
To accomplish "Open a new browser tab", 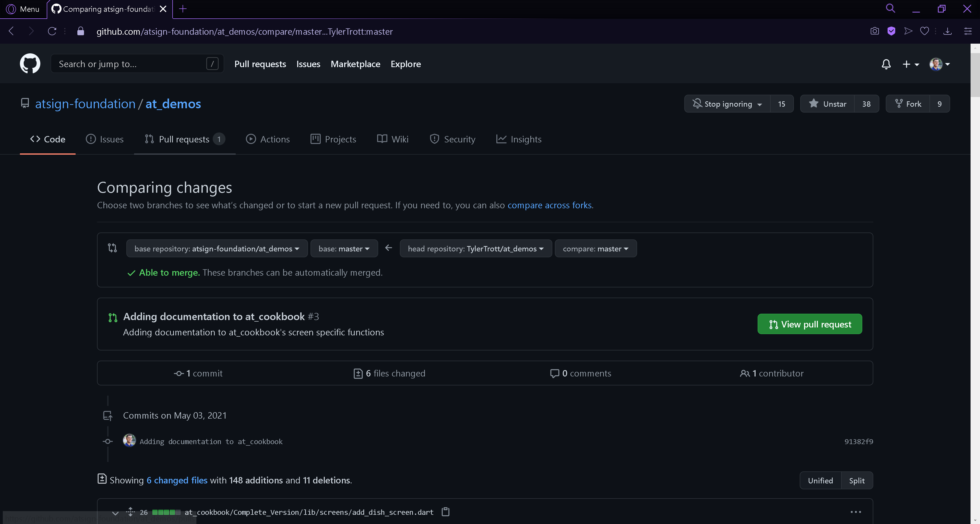I will tap(183, 9).
